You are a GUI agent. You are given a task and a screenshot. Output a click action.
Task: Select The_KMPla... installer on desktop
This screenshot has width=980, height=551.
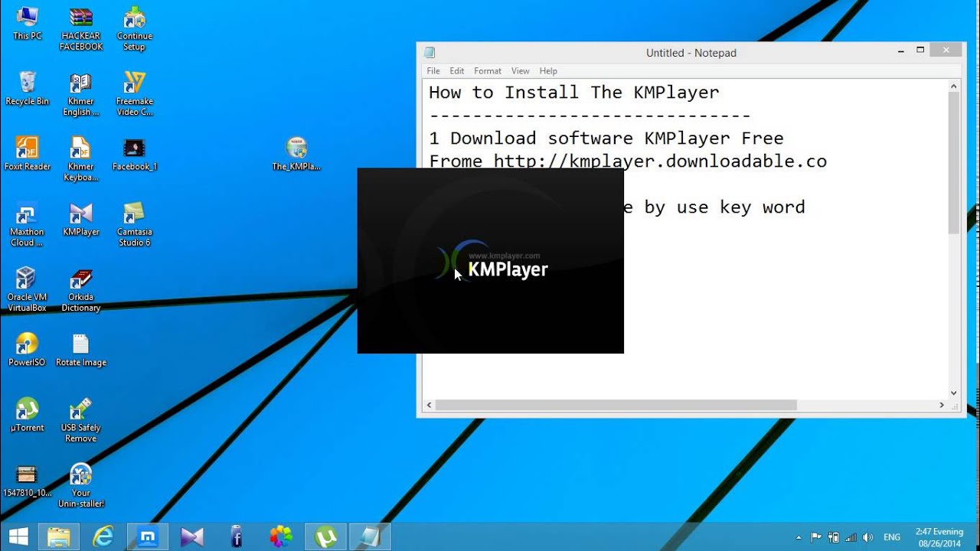[296, 153]
